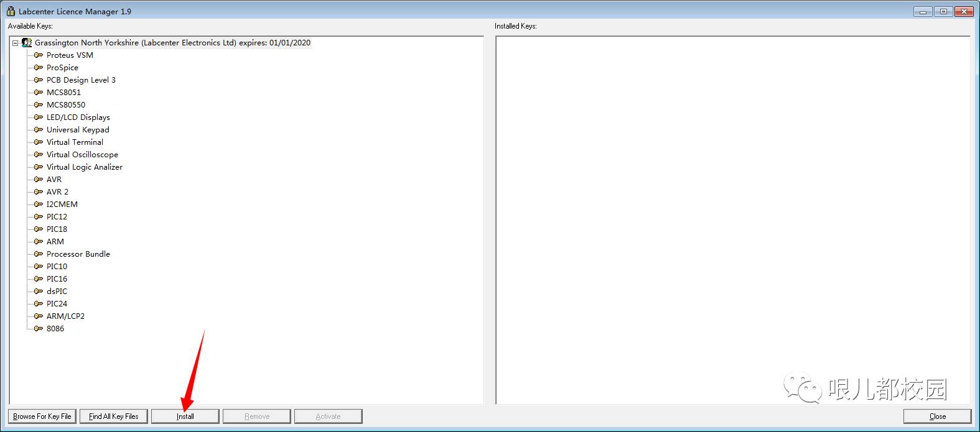Click the key icon for PCB Design Level 3
980x432 pixels.
click(x=39, y=80)
